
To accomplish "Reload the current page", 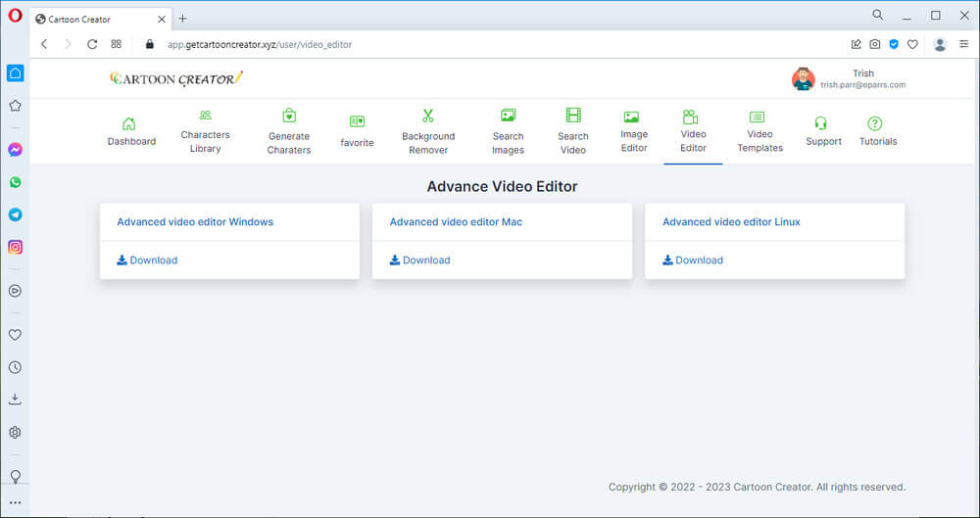I will point(92,44).
